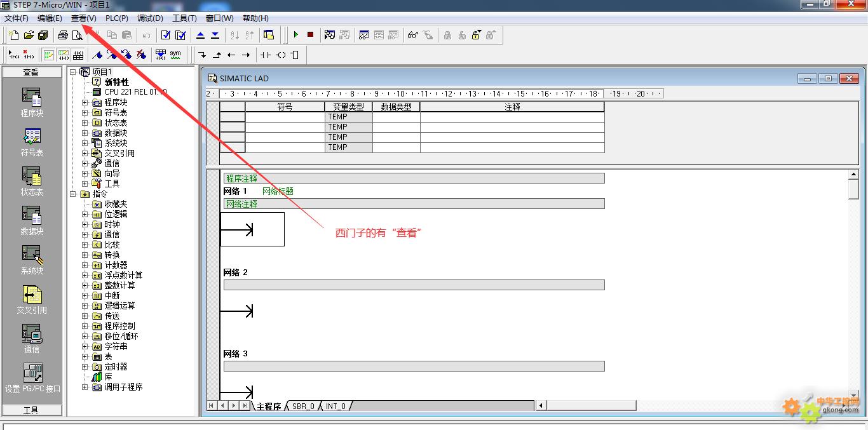Viewport: 868px width, 430px height.
Task: Insert a box instruction into the network
Action: tap(294, 55)
